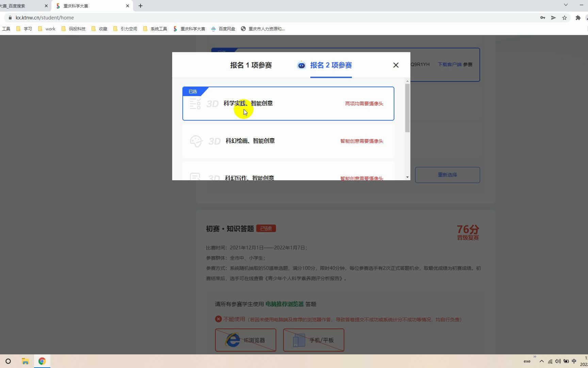Click the battery icon in system tray

pos(566,361)
